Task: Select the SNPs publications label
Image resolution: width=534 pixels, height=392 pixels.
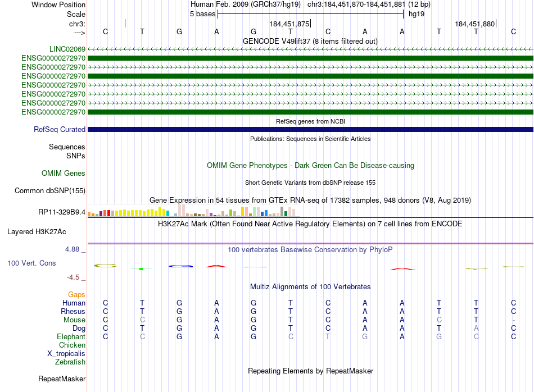Action: (76, 156)
